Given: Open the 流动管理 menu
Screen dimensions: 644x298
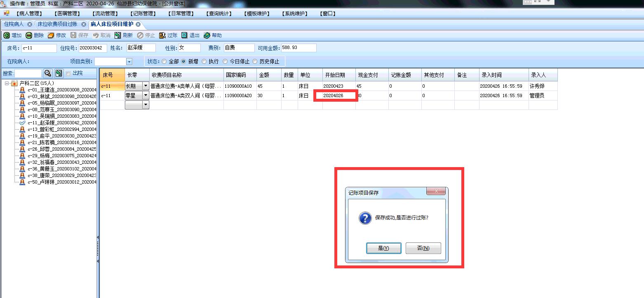Looking at the screenshot, I should tap(105, 13).
